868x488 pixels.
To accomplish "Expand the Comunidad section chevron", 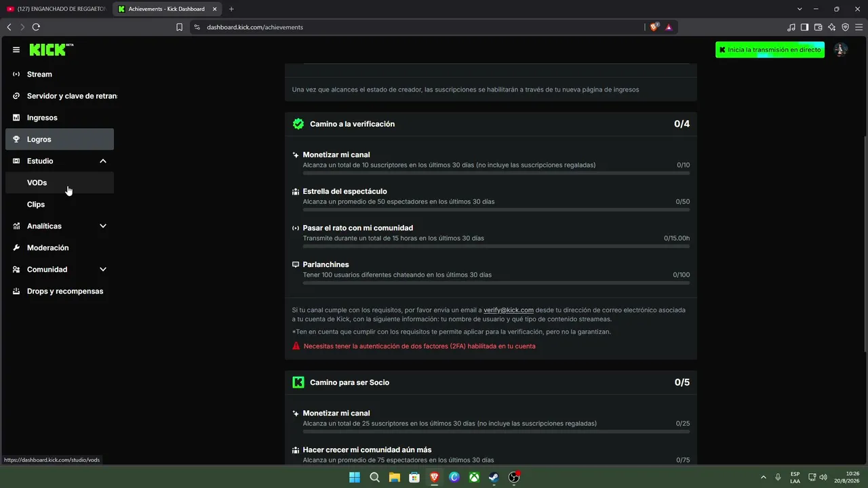I will click(x=103, y=269).
